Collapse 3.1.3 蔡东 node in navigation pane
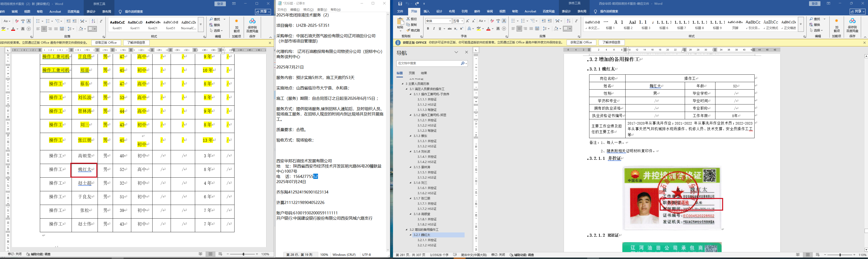 (x=410, y=136)
